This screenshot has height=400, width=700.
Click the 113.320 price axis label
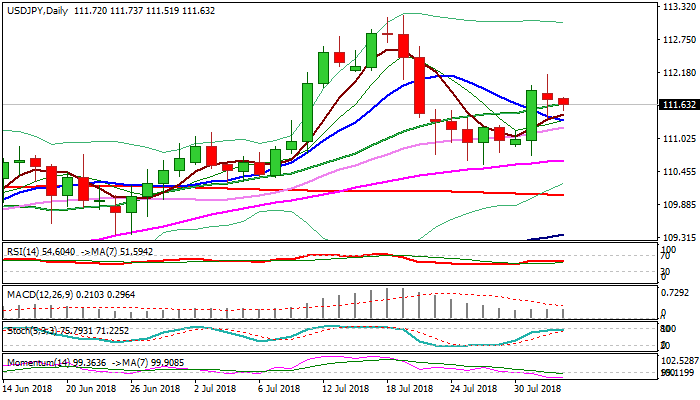point(679,7)
